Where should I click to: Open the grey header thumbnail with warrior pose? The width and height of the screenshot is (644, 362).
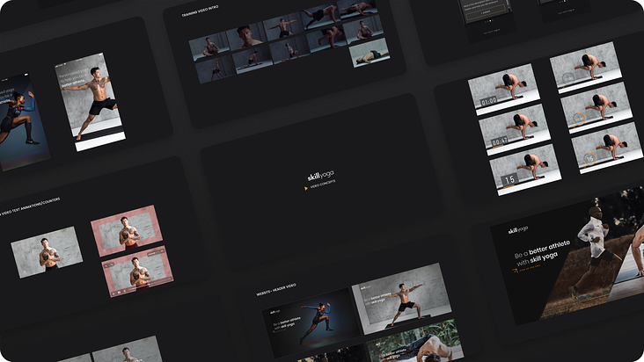(401, 299)
